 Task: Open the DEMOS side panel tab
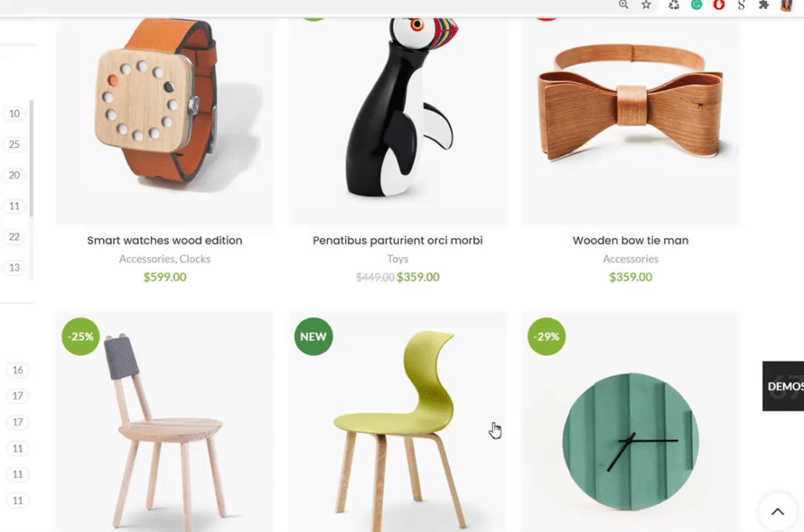783,386
